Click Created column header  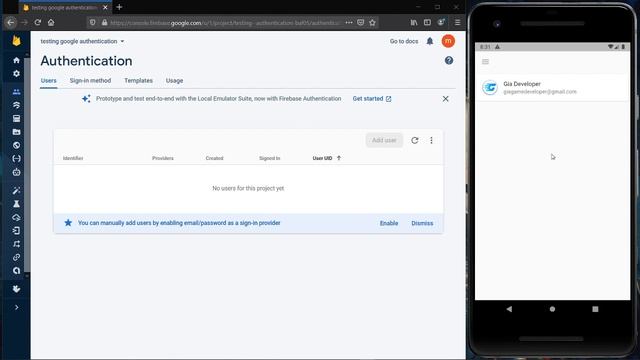point(214,158)
